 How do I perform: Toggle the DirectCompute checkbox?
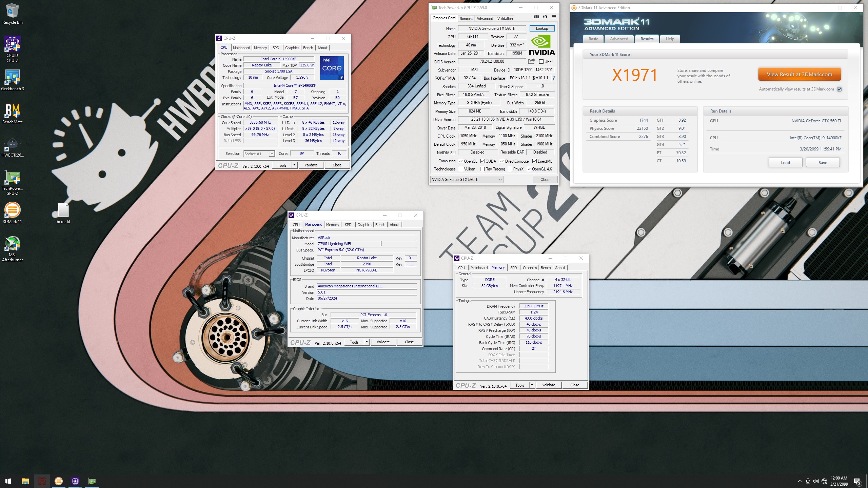tap(502, 161)
